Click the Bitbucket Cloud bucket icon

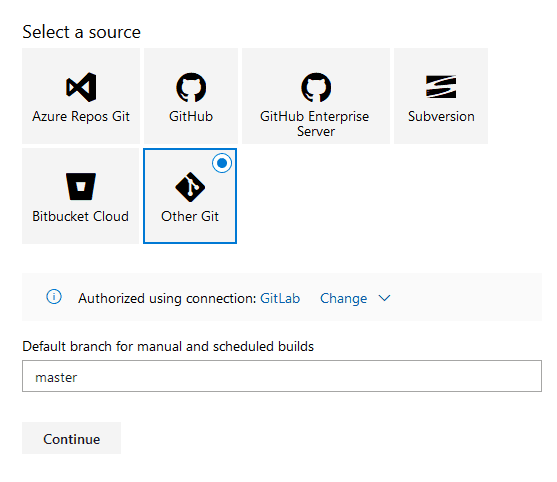[x=81, y=186]
